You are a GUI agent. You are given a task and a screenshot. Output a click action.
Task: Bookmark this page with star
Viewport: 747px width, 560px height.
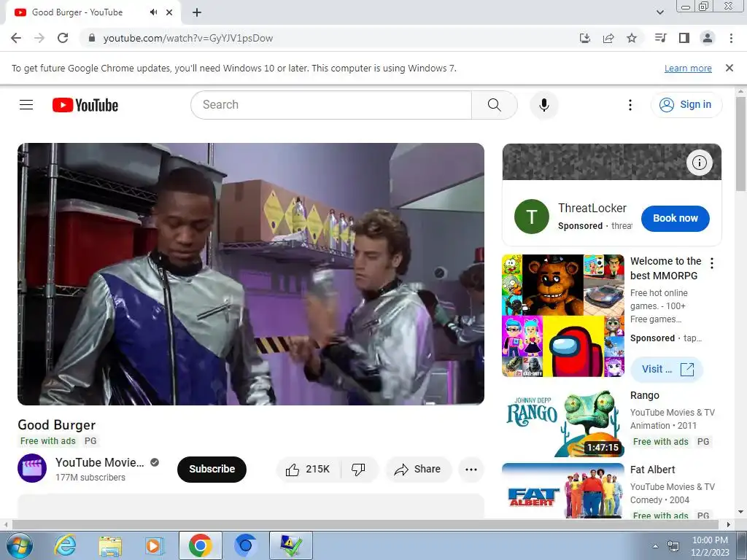click(631, 38)
